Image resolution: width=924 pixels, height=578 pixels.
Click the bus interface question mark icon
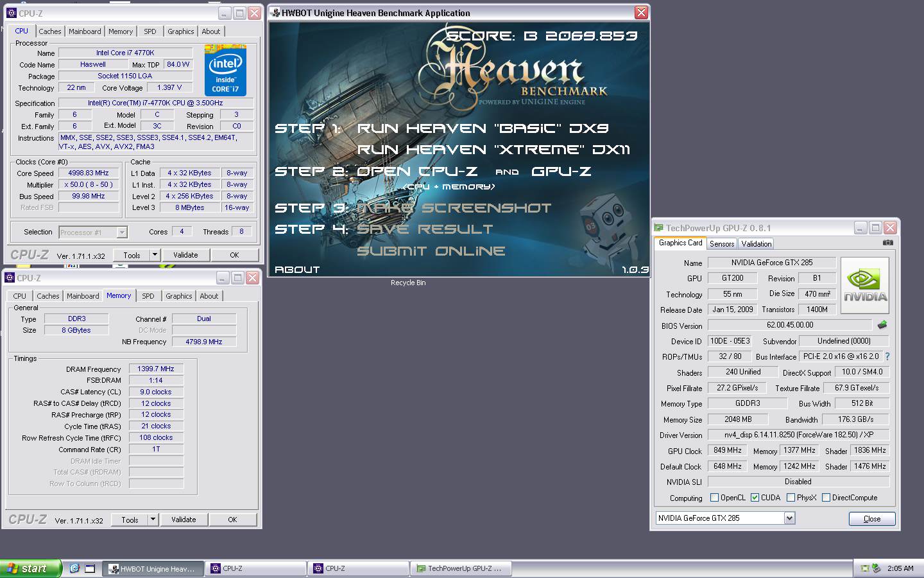pos(887,356)
